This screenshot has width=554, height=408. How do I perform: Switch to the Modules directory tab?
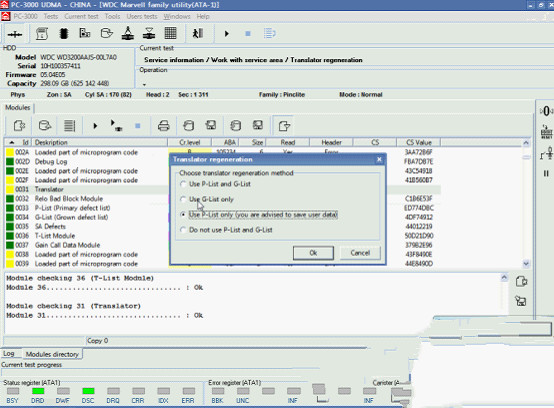click(52, 354)
